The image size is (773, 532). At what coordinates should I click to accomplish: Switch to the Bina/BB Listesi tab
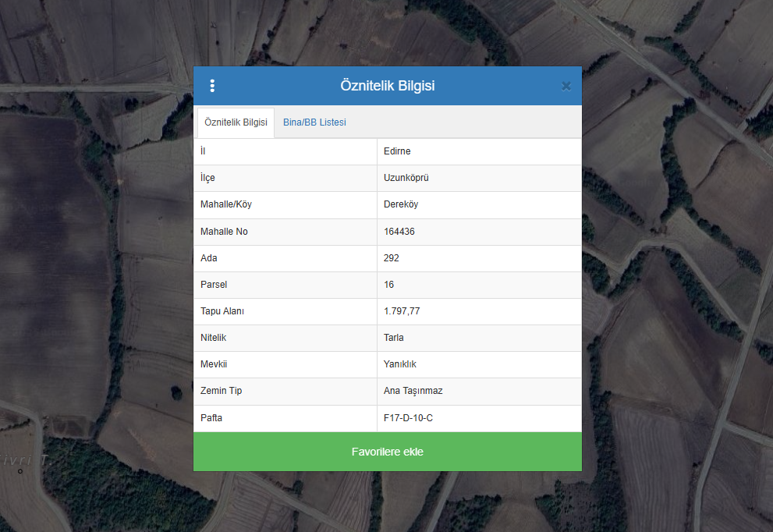pos(314,122)
